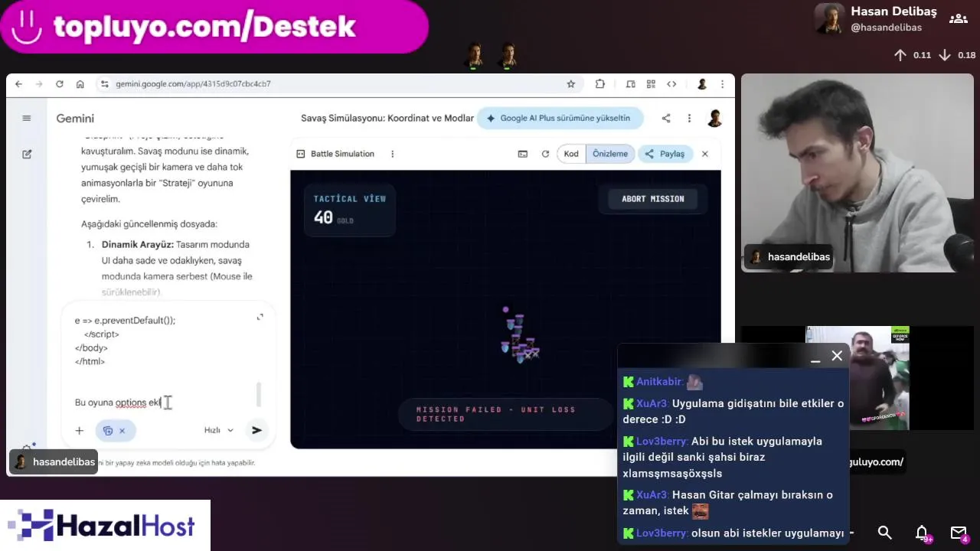
Task: Refresh the Battle Simulation preview
Action: click(x=545, y=154)
